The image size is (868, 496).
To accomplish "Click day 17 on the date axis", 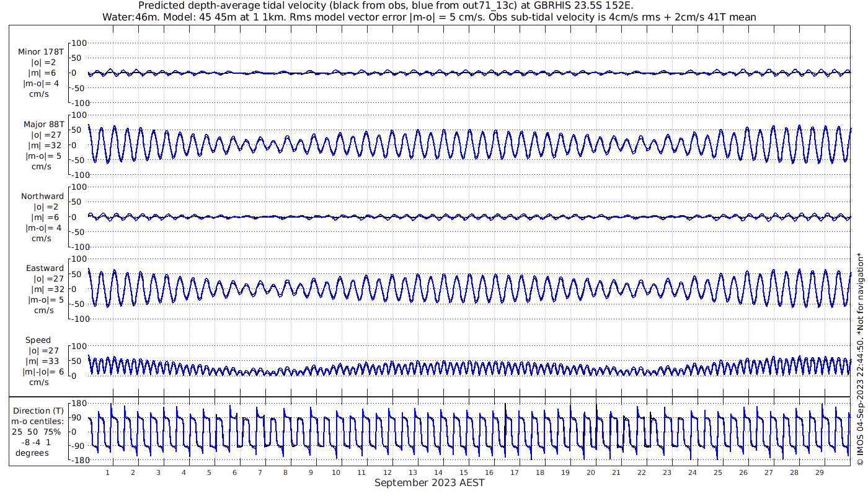I will [x=514, y=472].
